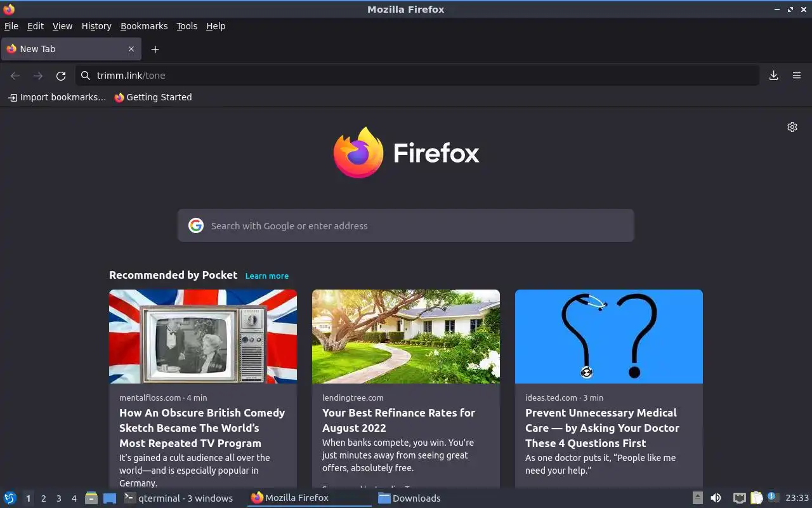Open the View menu
This screenshot has width=812, height=508.
point(62,26)
